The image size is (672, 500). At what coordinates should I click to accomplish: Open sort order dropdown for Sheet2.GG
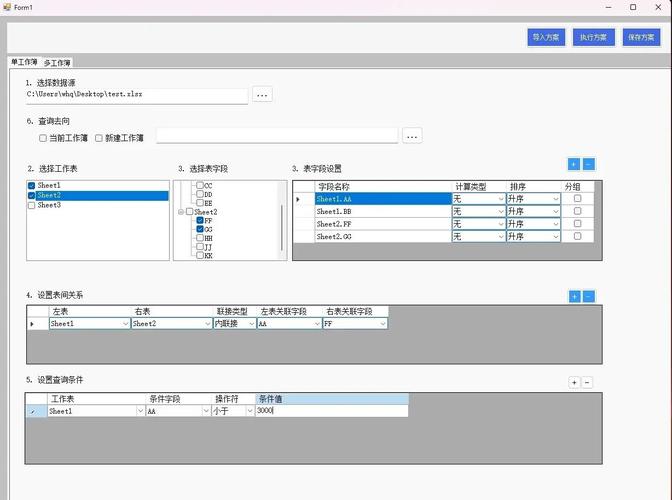[555, 237]
